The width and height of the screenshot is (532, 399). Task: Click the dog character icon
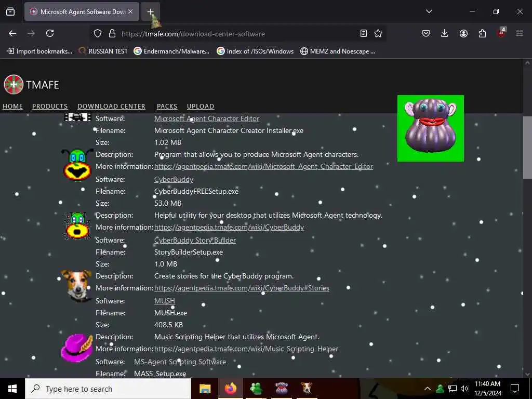pos(77,286)
